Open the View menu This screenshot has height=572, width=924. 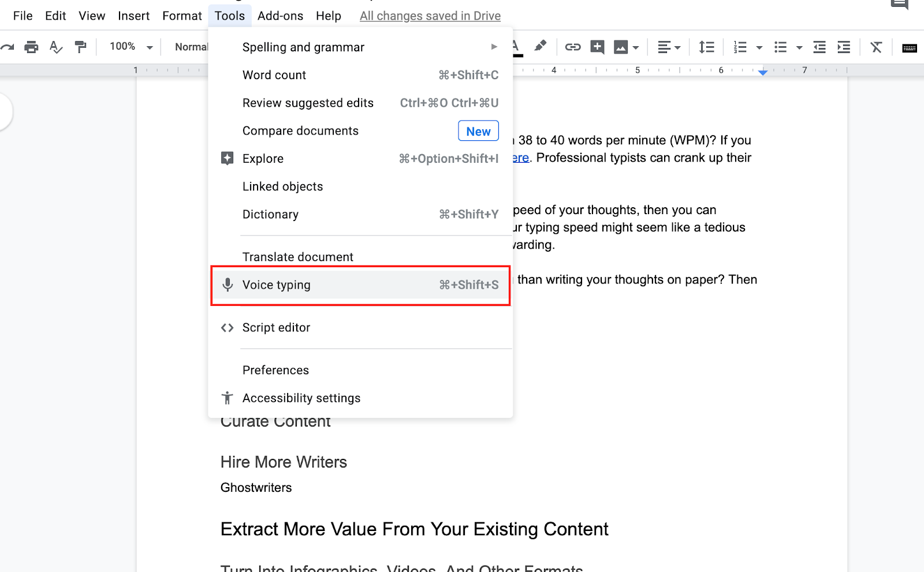coord(92,16)
